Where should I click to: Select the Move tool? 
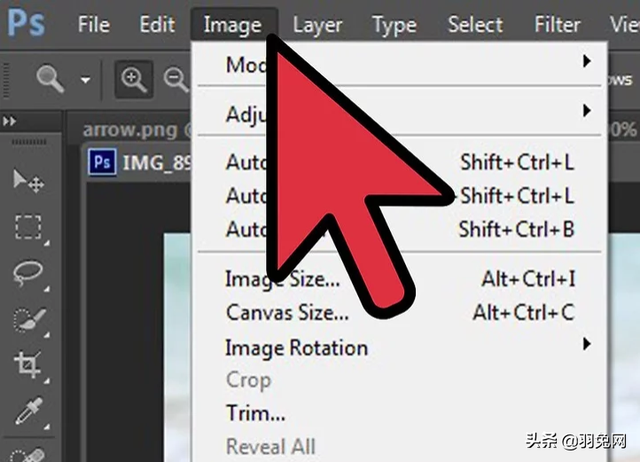(27, 181)
